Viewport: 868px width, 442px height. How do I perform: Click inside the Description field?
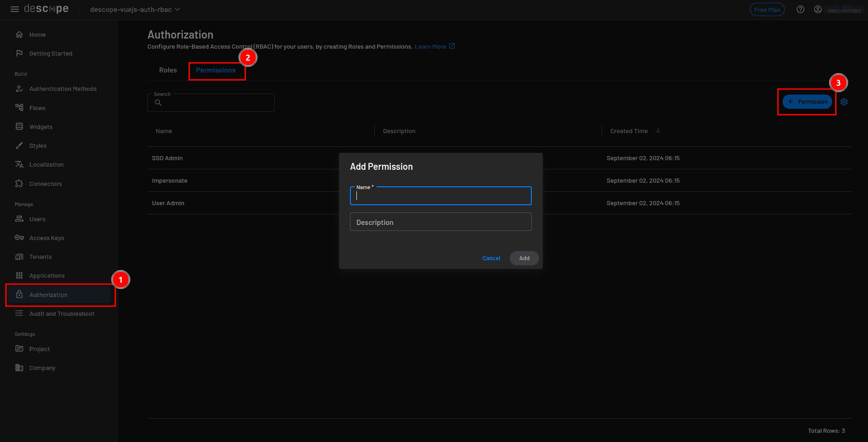click(440, 222)
